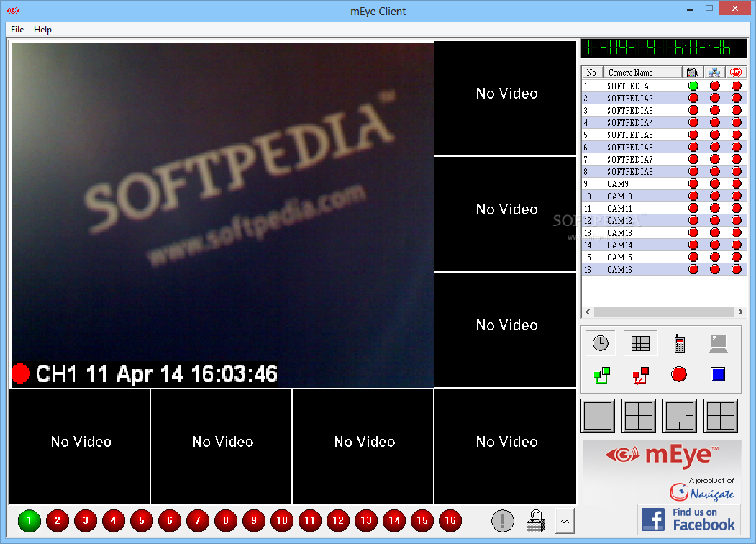Image resolution: width=756 pixels, height=544 pixels.
Task: Toggle channel 6 red button
Action: click(170, 521)
